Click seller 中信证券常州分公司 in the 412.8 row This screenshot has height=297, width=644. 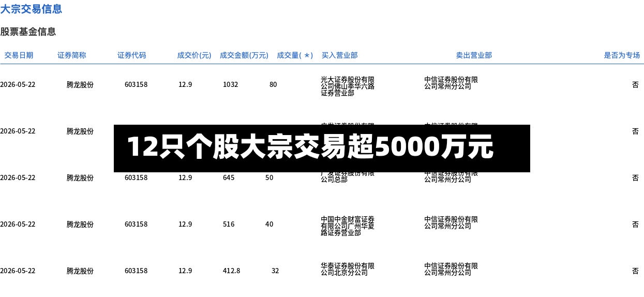point(451,269)
